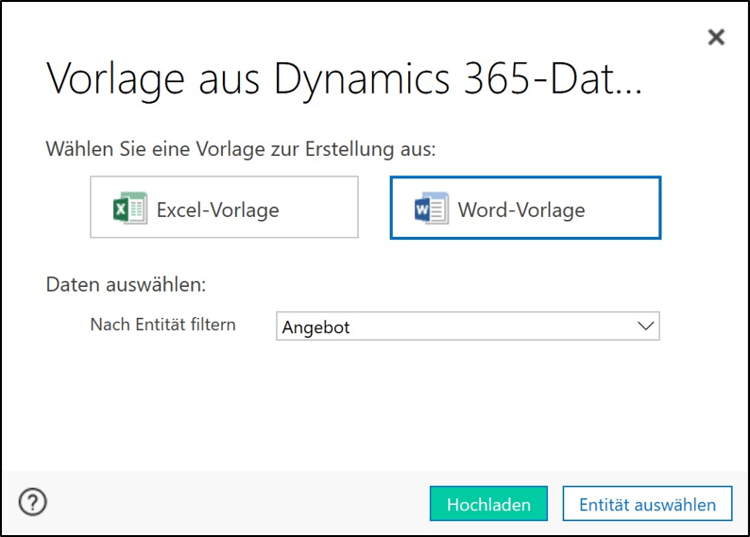The image size is (750, 537).
Task: Click the 'Nach Entität filtern' label
Action: (x=163, y=325)
